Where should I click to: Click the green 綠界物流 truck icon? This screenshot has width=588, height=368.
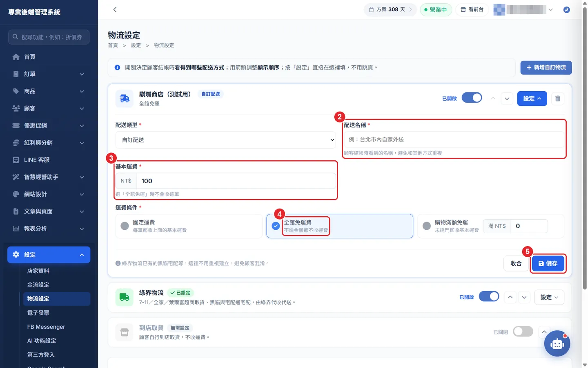coord(125,297)
